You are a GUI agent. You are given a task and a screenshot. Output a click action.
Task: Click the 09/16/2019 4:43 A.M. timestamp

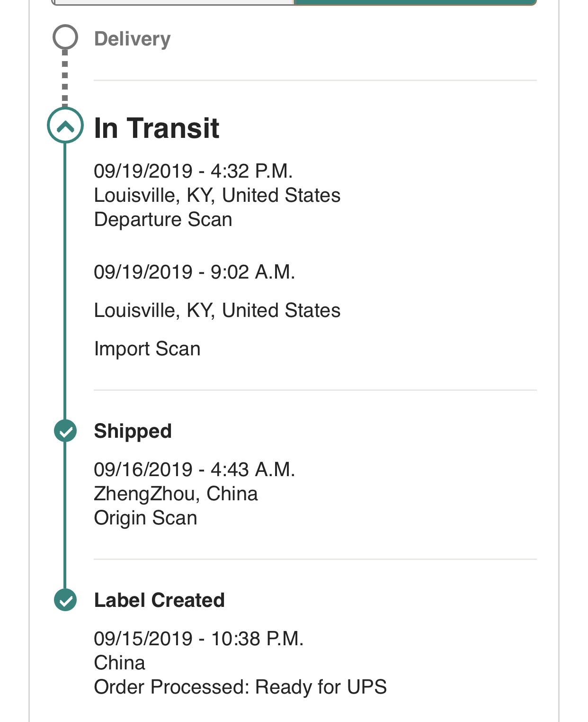pyautogui.click(x=195, y=469)
